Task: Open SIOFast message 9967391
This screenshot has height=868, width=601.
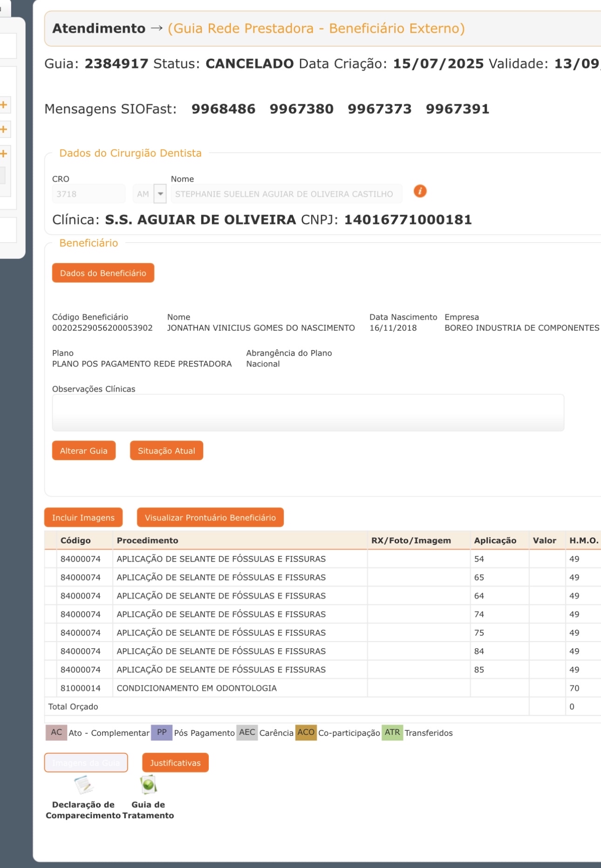Action: [457, 109]
